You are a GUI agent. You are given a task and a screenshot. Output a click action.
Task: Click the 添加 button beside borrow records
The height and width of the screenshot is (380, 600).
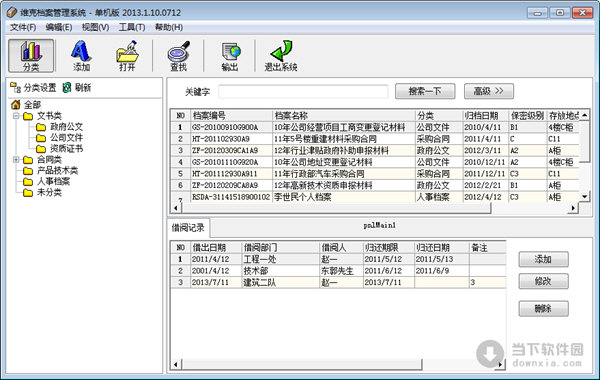point(543,259)
